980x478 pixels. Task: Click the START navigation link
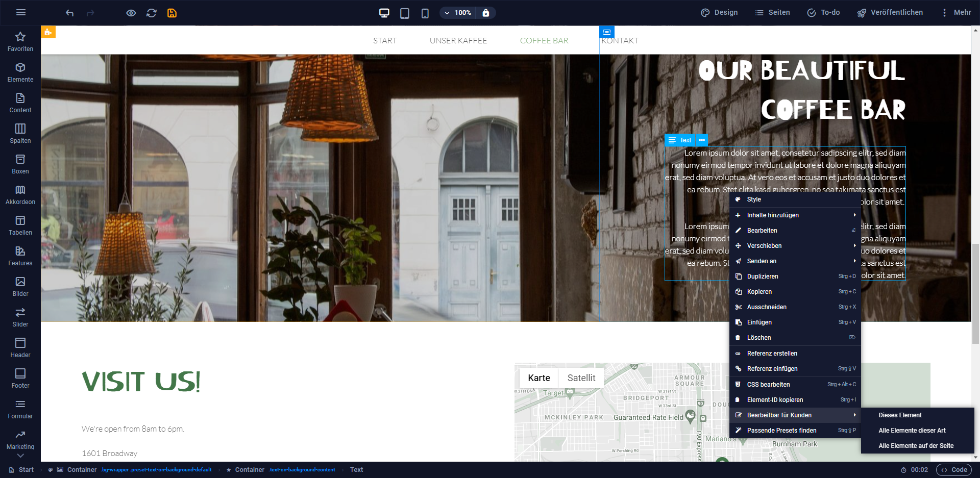click(x=385, y=41)
